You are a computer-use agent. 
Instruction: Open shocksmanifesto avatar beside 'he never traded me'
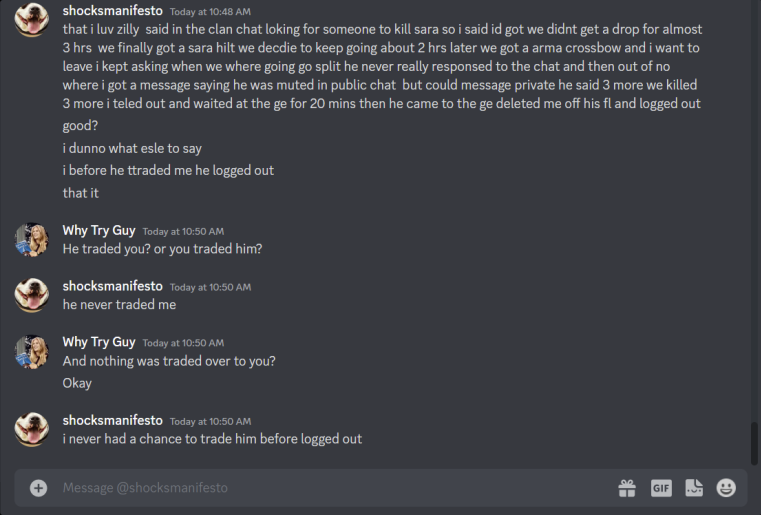tap(32, 295)
